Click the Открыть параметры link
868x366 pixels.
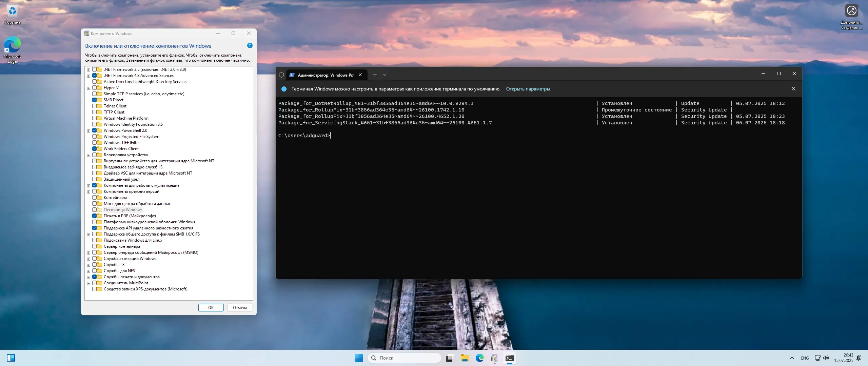click(528, 89)
